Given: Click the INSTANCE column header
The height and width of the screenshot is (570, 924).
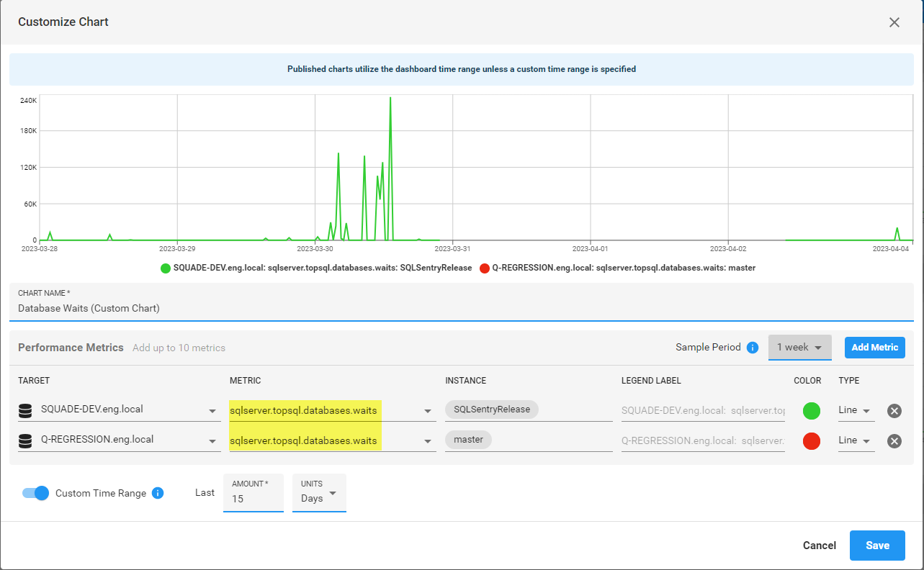Looking at the screenshot, I should 465,381.
